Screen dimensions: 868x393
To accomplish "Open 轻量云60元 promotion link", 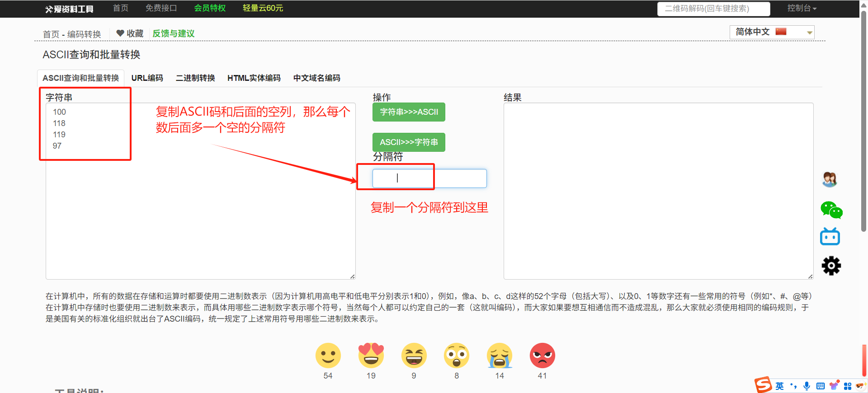I will tap(263, 8).
